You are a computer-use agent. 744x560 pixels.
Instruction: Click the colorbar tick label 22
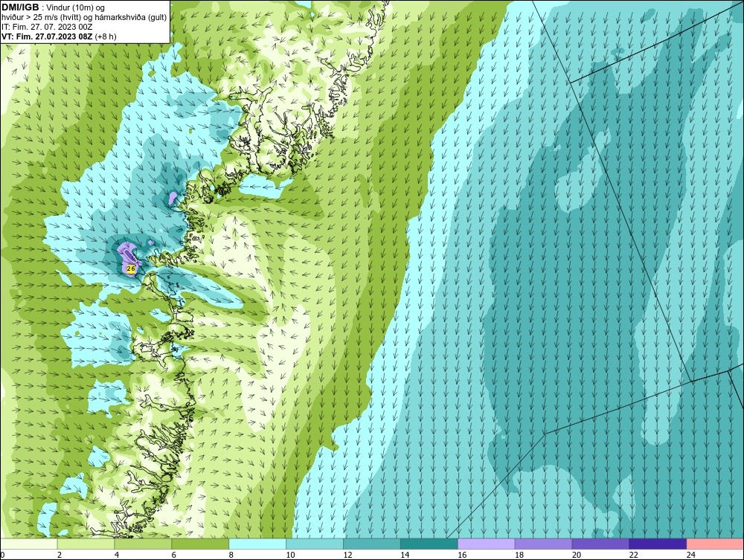633,555
